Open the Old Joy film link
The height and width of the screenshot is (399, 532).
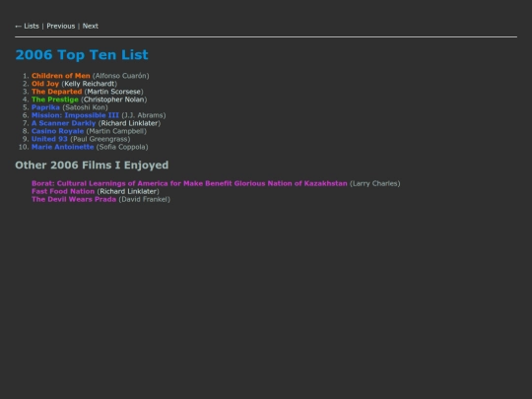tap(45, 84)
